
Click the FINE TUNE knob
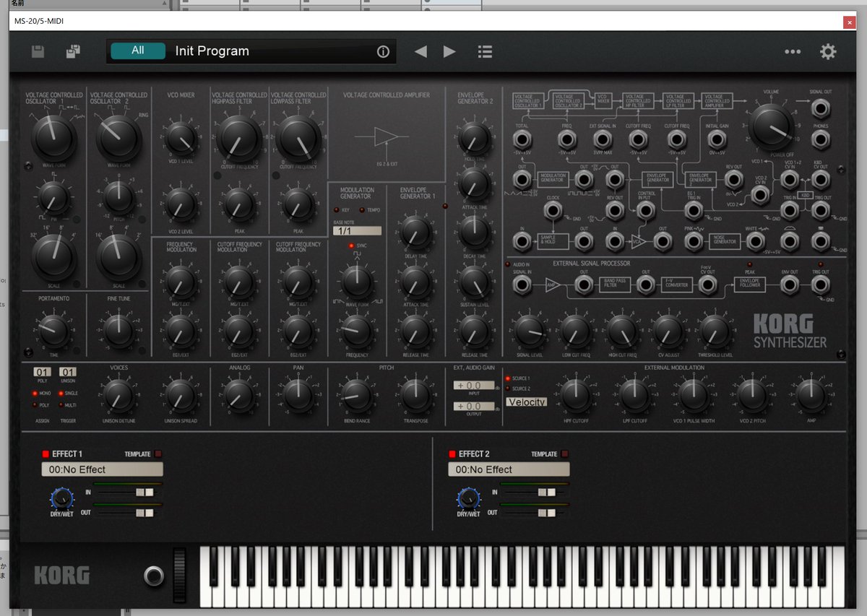(118, 330)
